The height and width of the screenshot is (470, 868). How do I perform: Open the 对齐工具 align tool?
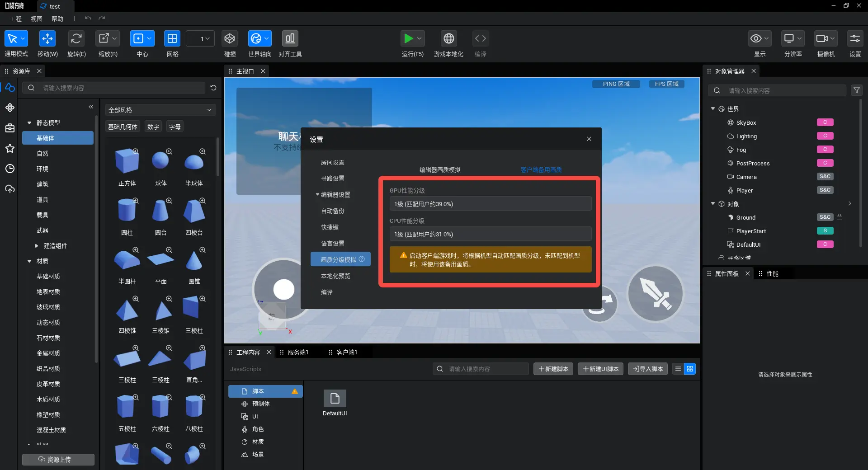290,38
